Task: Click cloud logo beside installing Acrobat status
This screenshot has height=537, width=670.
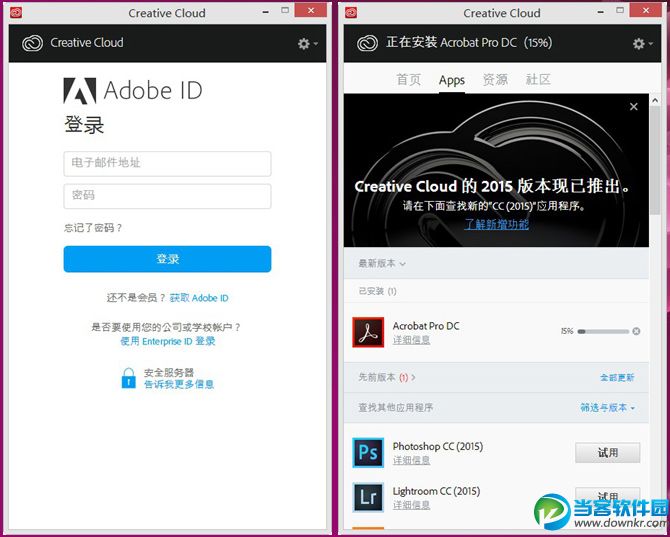Action: (x=367, y=43)
